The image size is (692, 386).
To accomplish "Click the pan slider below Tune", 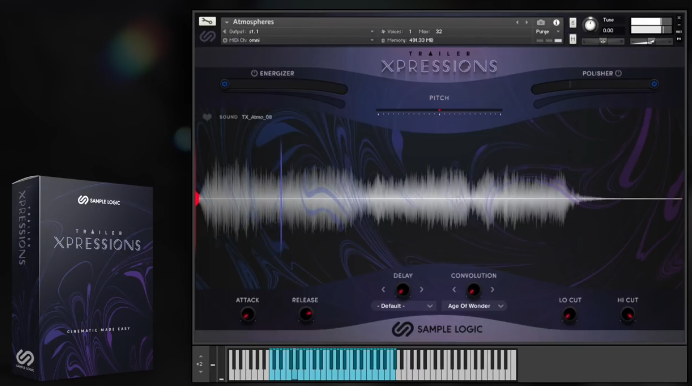I will (x=603, y=41).
